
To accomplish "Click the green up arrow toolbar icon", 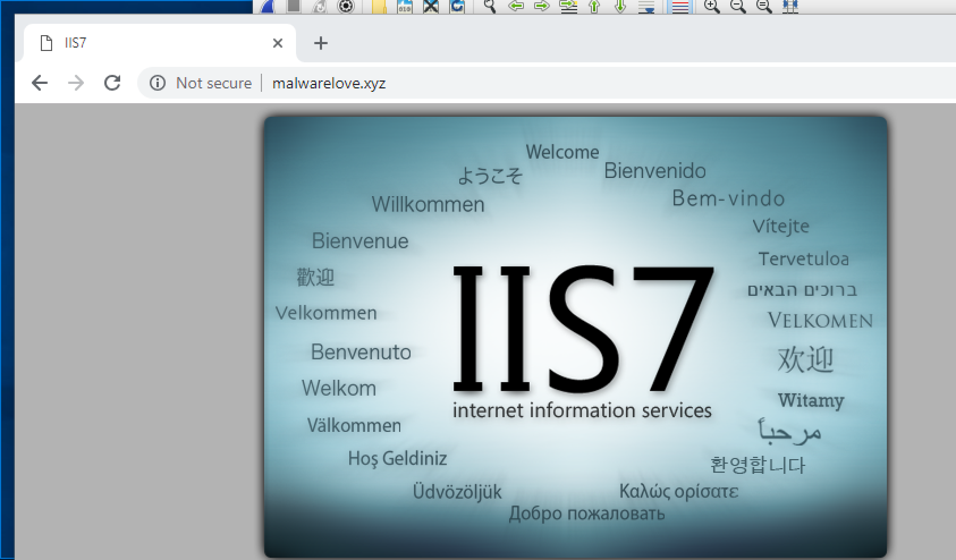I will pos(593,7).
